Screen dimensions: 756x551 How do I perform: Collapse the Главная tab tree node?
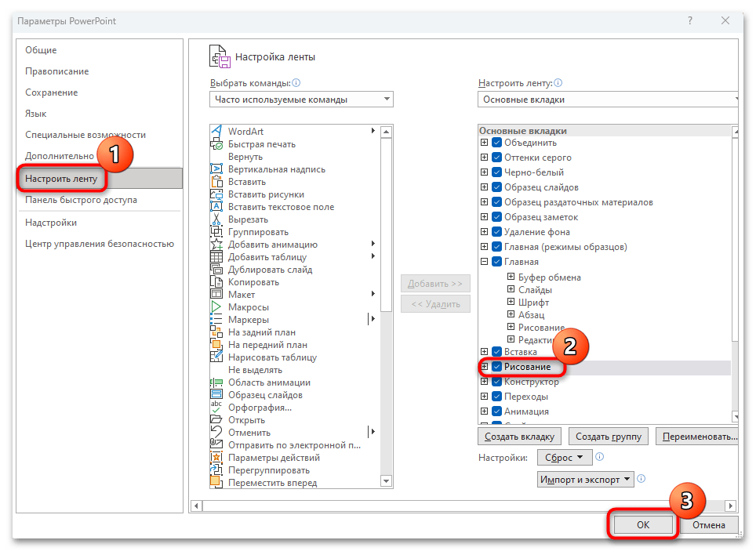(x=484, y=262)
